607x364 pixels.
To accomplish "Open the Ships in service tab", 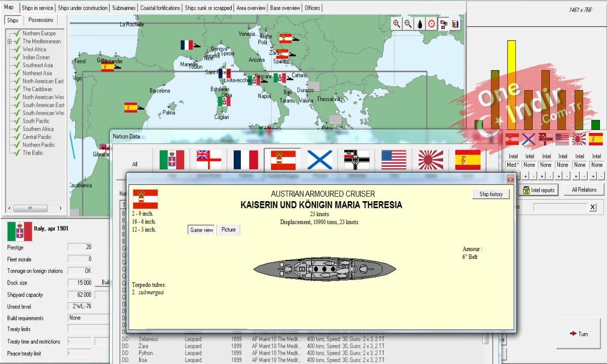I will click(x=37, y=8).
